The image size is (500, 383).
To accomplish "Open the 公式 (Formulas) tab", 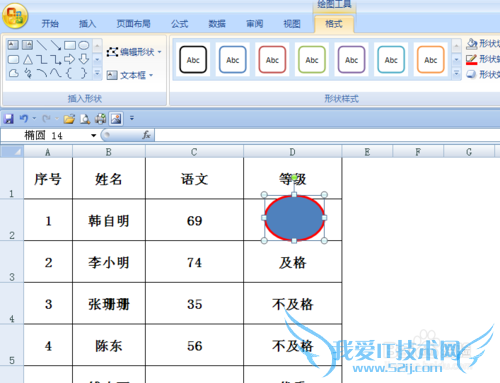I will click(179, 24).
